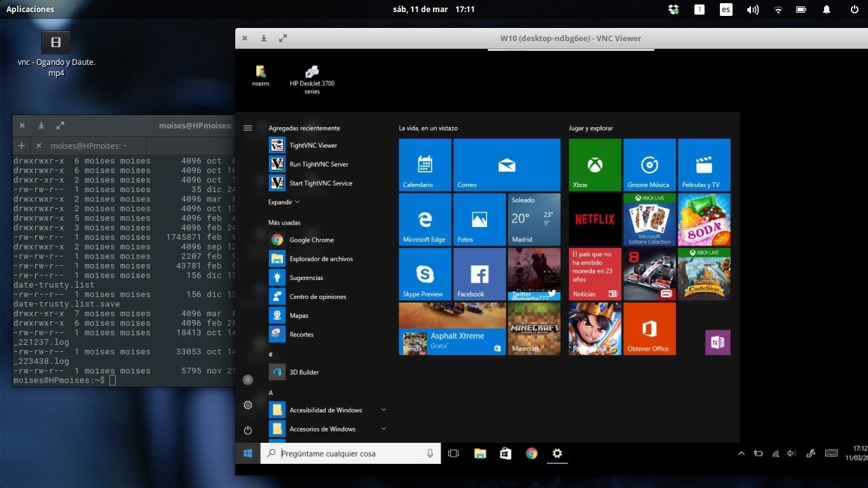The height and width of the screenshot is (488, 868).
Task: Open the Asphalt Xtreme store tile
Action: 452,329
